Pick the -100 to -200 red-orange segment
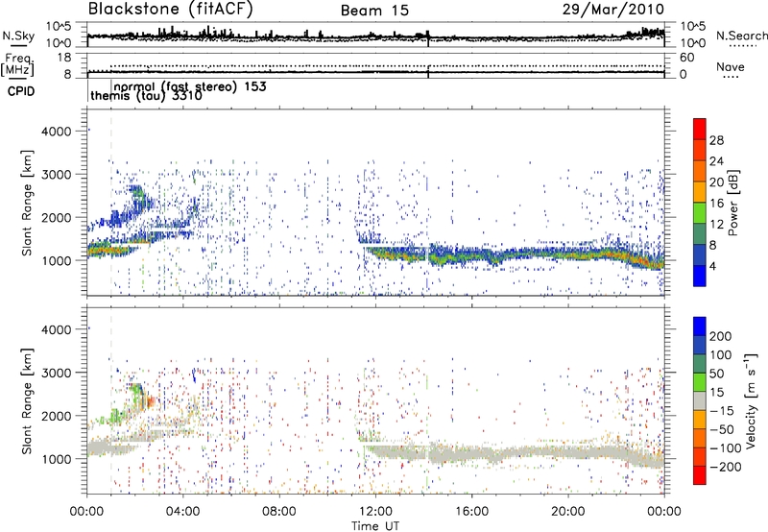The width and height of the screenshot is (768, 532). point(700,456)
